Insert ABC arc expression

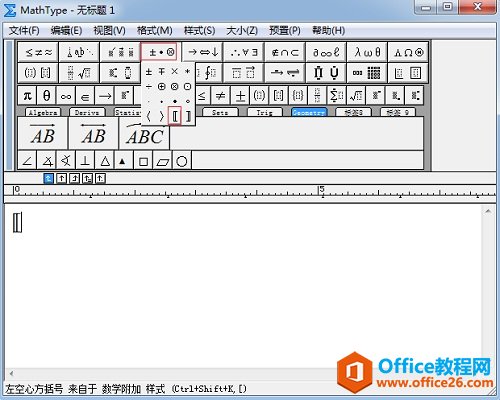point(144,134)
